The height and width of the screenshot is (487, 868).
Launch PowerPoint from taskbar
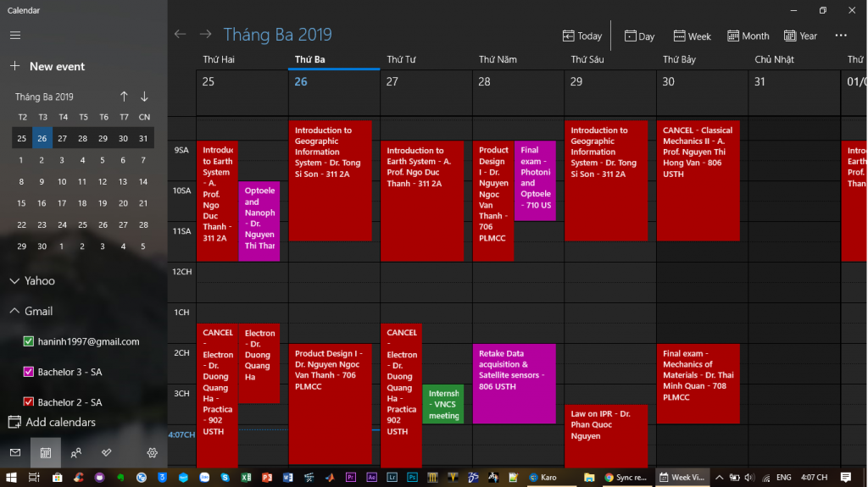(x=267, y=477)
